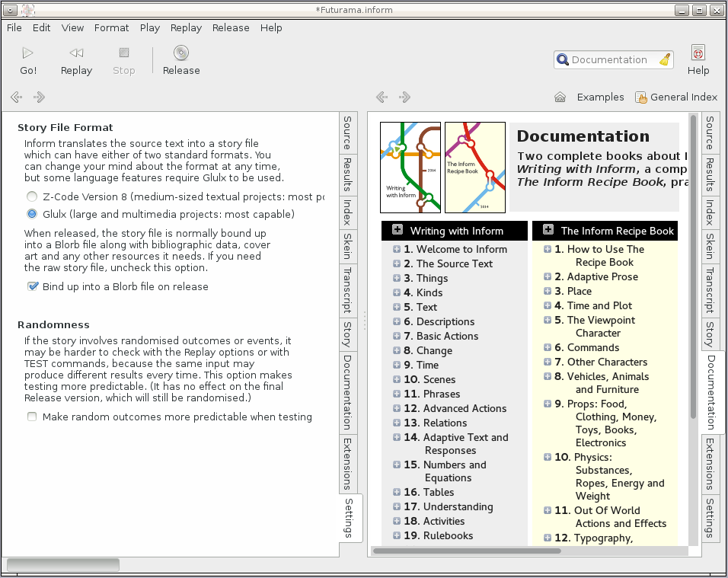Click the Documentation search field
728x578 pixels.
pyautogui.click(x=609, y=60)
